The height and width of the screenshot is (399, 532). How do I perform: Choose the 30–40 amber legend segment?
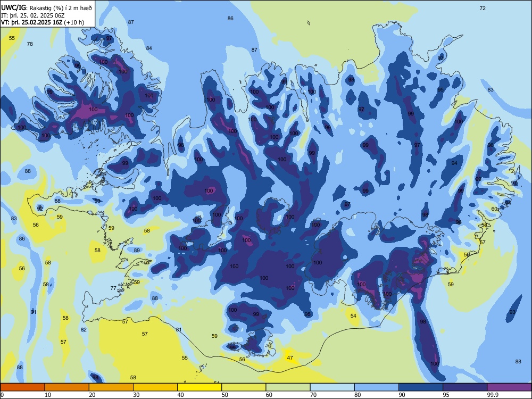155,387
